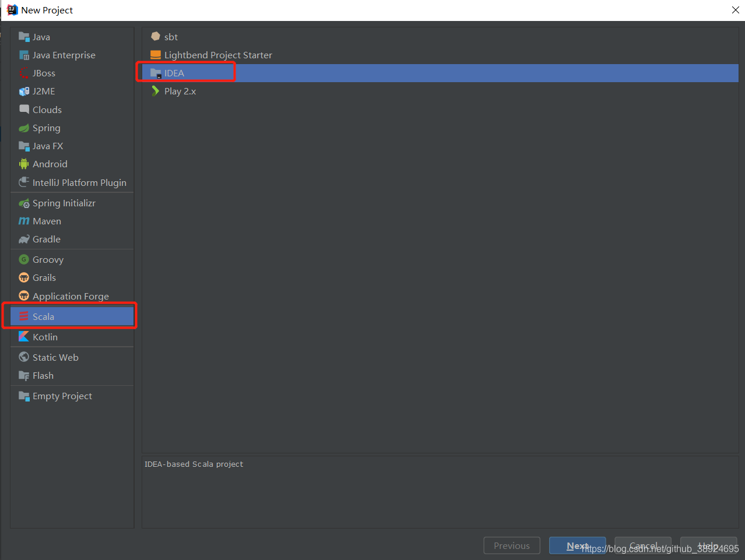Click the Spring leaf icon

pyautogui.click(x=24, y=128)
